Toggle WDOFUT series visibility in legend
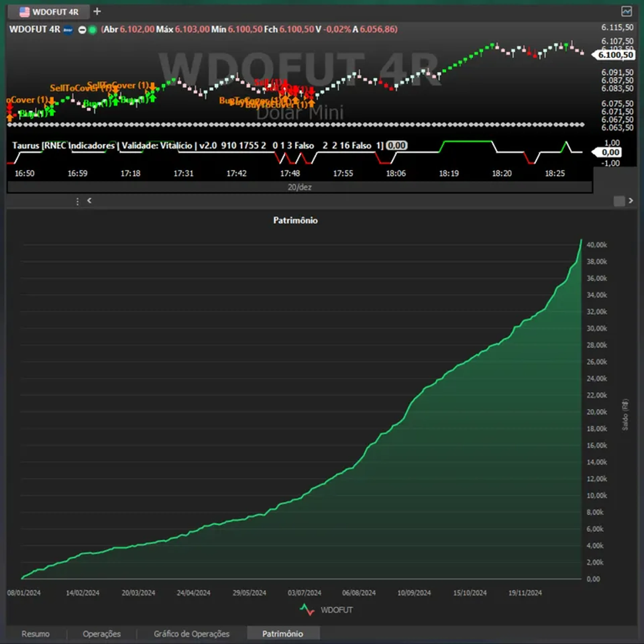 point(336,610)
